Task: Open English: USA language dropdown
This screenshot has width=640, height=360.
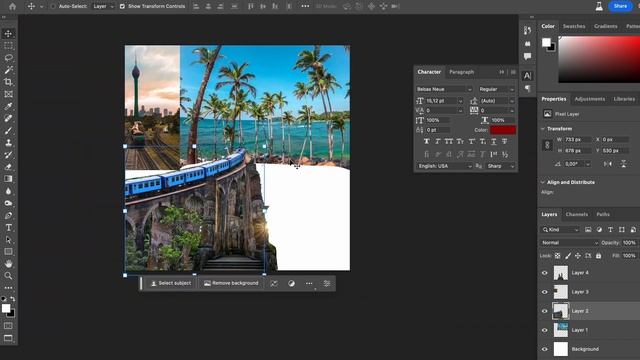Action: [x=444, y=166]
